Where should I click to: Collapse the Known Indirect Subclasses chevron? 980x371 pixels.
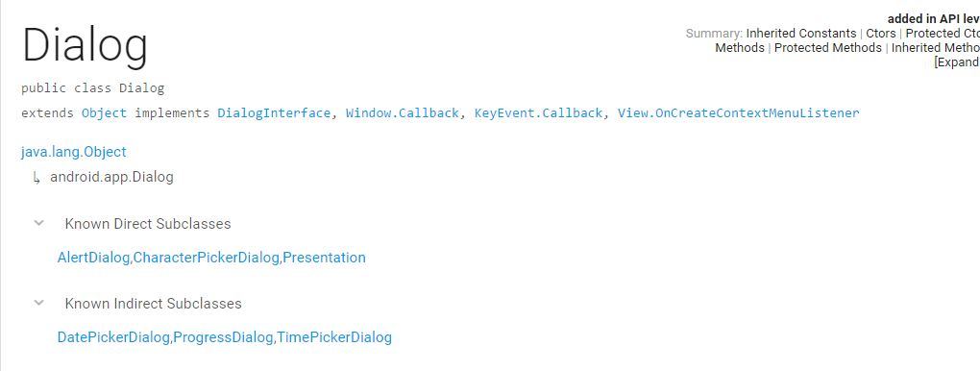38,303
